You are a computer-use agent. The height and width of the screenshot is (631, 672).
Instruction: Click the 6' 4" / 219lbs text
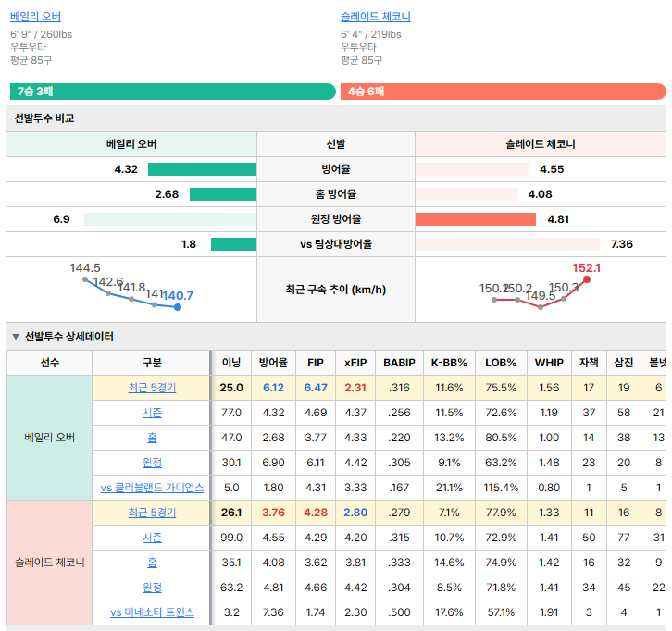pyautogui.click(x=371, y=35)
